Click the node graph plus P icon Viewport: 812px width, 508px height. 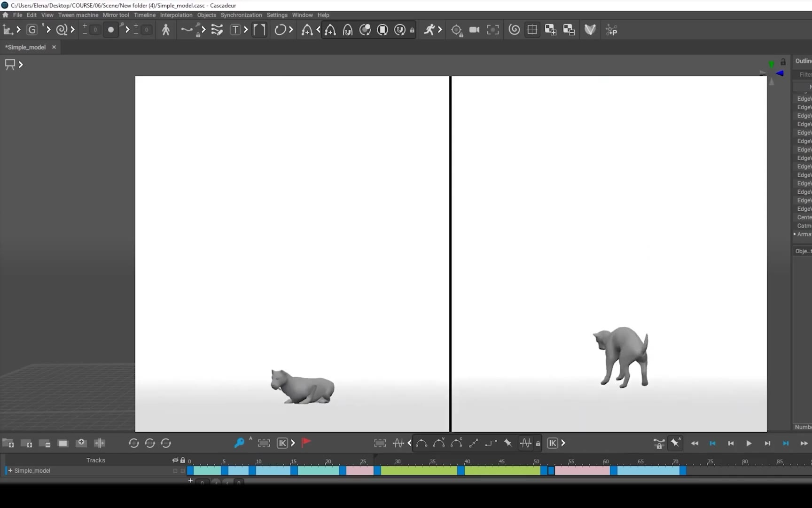pos(611,30)
